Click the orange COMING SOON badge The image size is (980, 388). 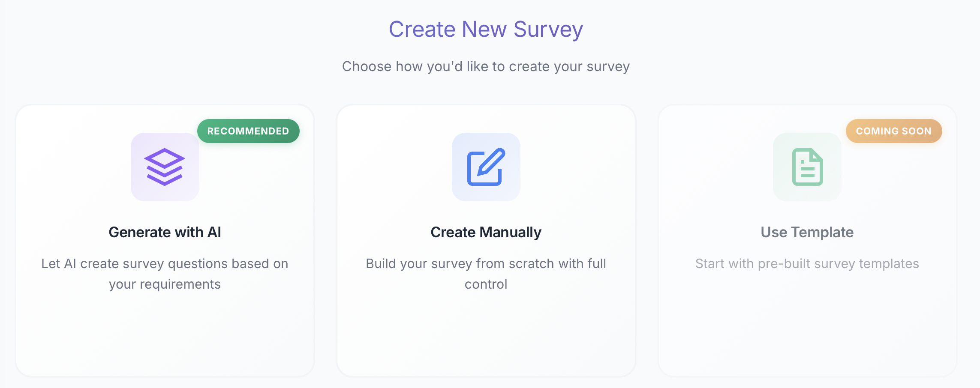(x=893, y=131)
